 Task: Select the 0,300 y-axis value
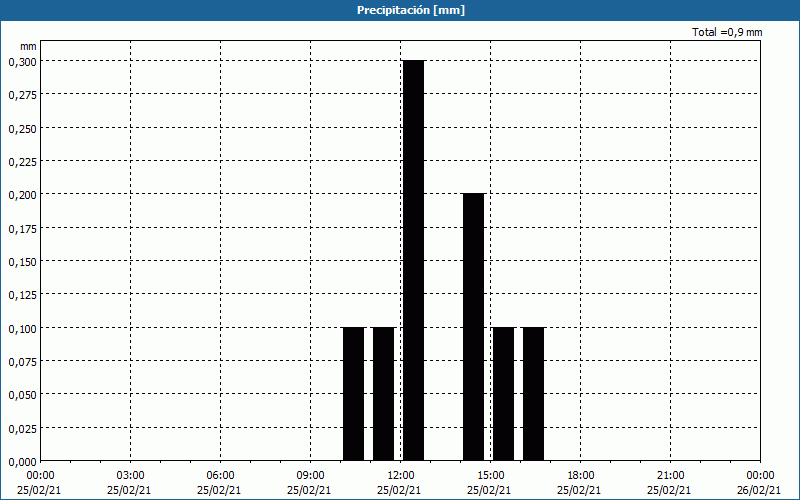[x=22, y=62]
